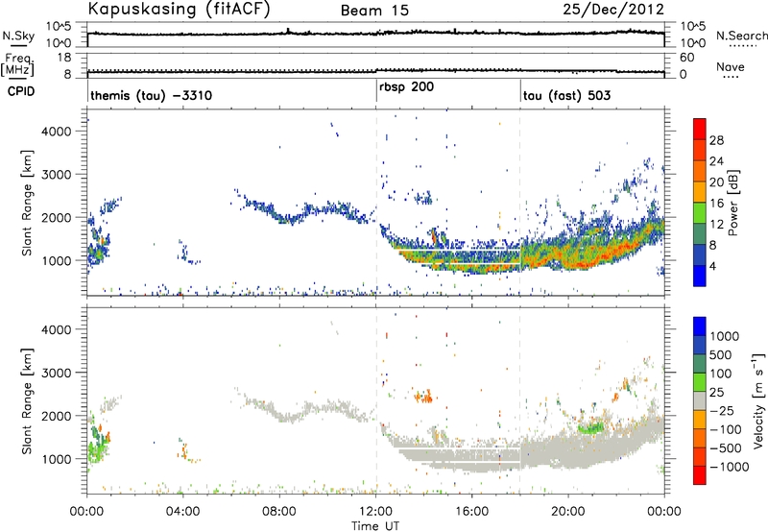Click the 04:00 time axis label

(183, 512)
